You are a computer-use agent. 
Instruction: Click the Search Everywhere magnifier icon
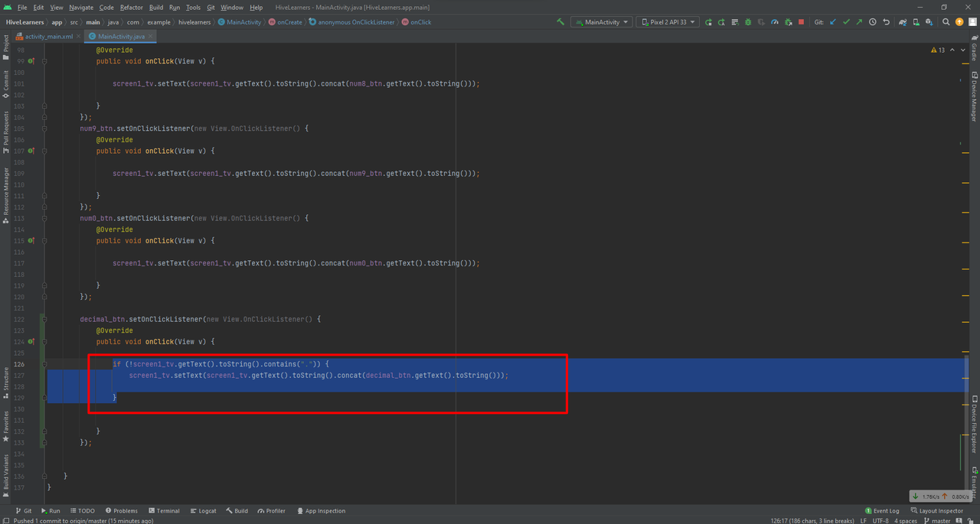click(x=946, y=22)
